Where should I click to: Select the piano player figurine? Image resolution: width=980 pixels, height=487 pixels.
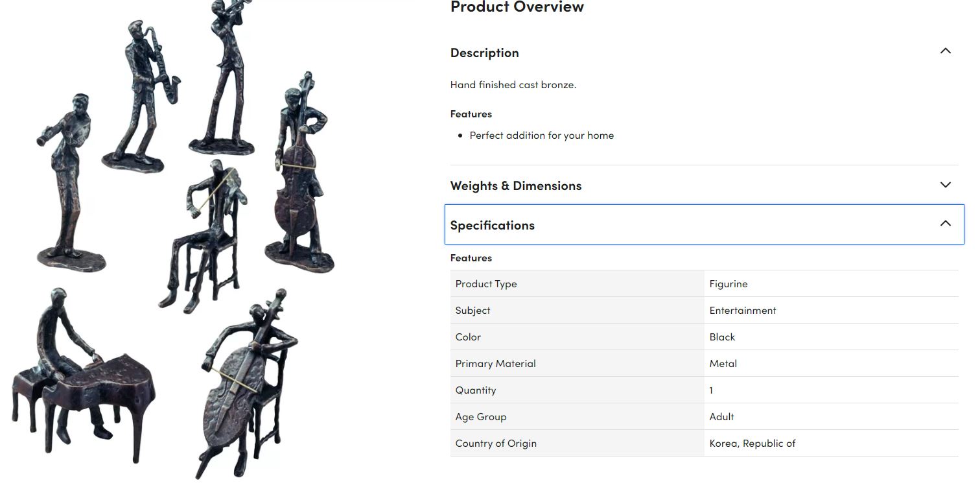pyautogui.click(x=82, y=375)
